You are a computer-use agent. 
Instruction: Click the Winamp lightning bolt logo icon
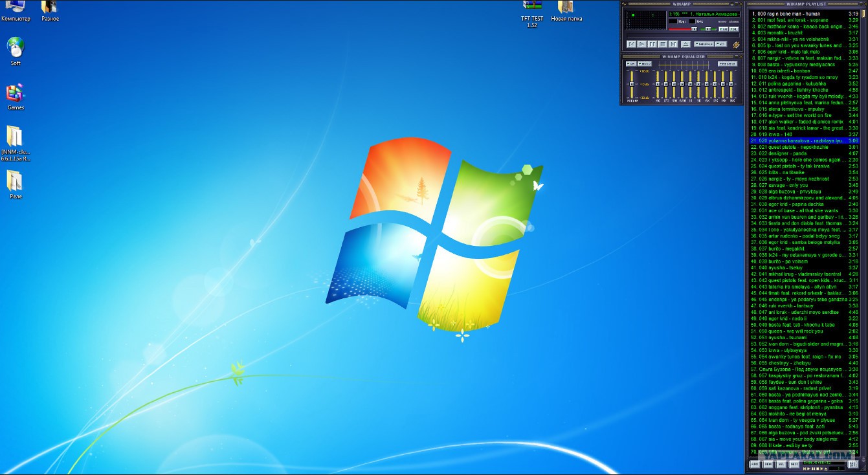pos(736,45)
